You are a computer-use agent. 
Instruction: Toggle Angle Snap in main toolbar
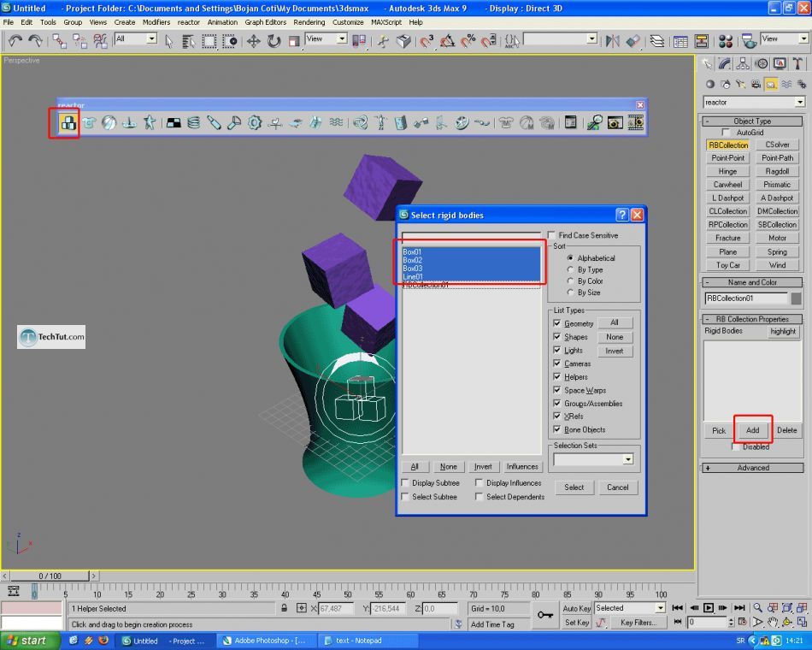point(447,41)
